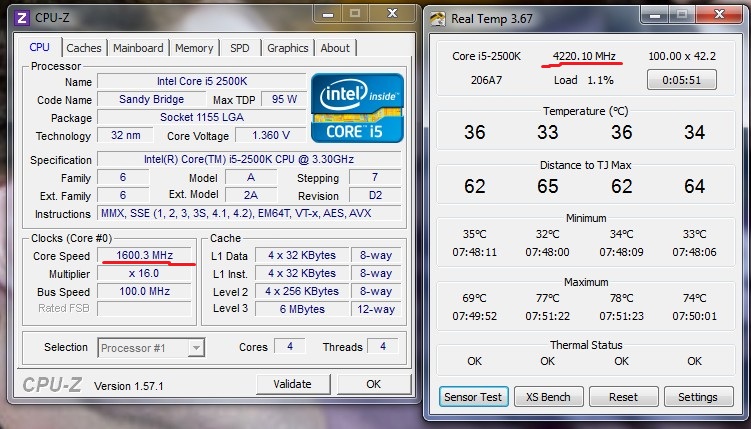
Task: Click the 32 nm technology value
Action: point(125,135)
